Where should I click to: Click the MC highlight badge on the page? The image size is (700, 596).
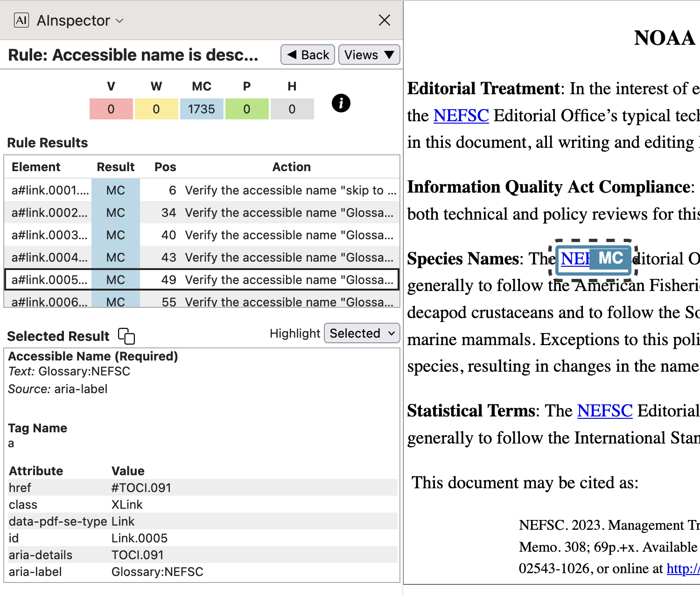point(610,258)
